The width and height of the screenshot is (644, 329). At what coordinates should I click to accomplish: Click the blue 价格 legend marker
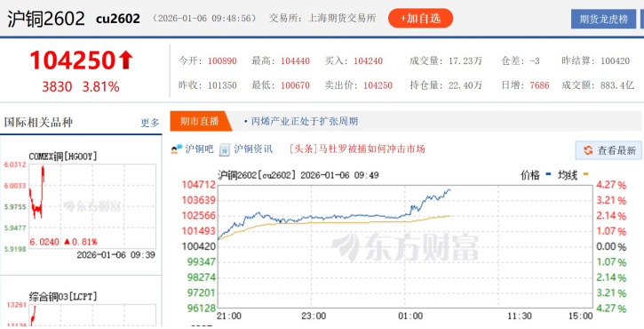[549, 174]
